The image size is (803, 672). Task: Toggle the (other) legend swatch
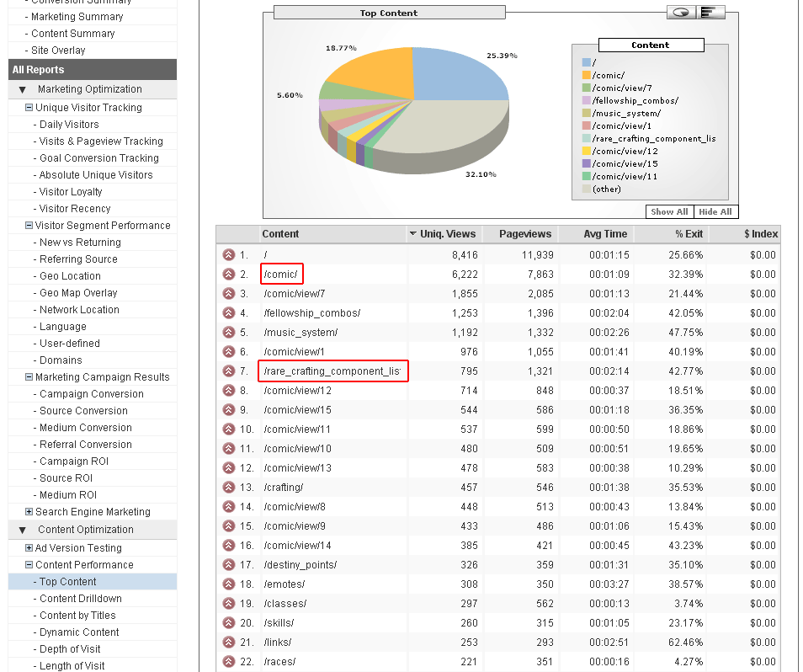tap(587, 189)
